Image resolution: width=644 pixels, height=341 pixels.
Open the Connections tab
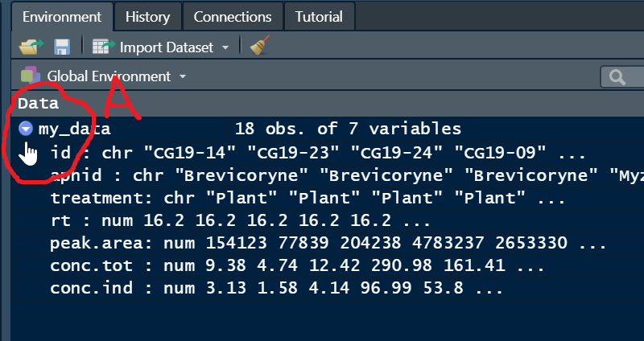tap(233, 17)
